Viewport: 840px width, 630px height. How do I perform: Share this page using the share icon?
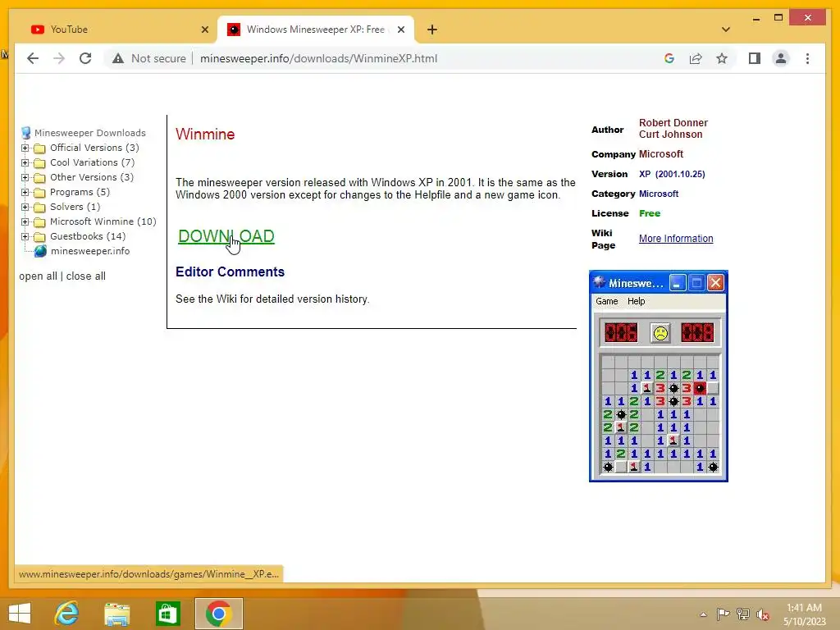(x=696, y=58)
